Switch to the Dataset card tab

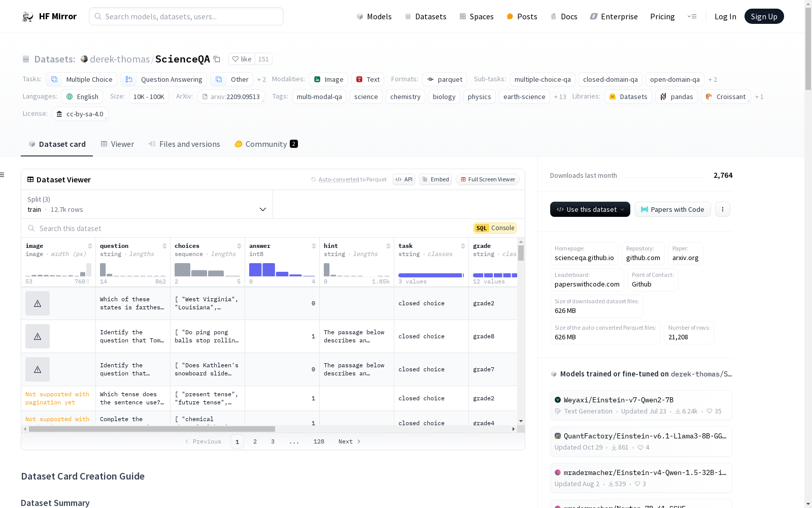57,144
